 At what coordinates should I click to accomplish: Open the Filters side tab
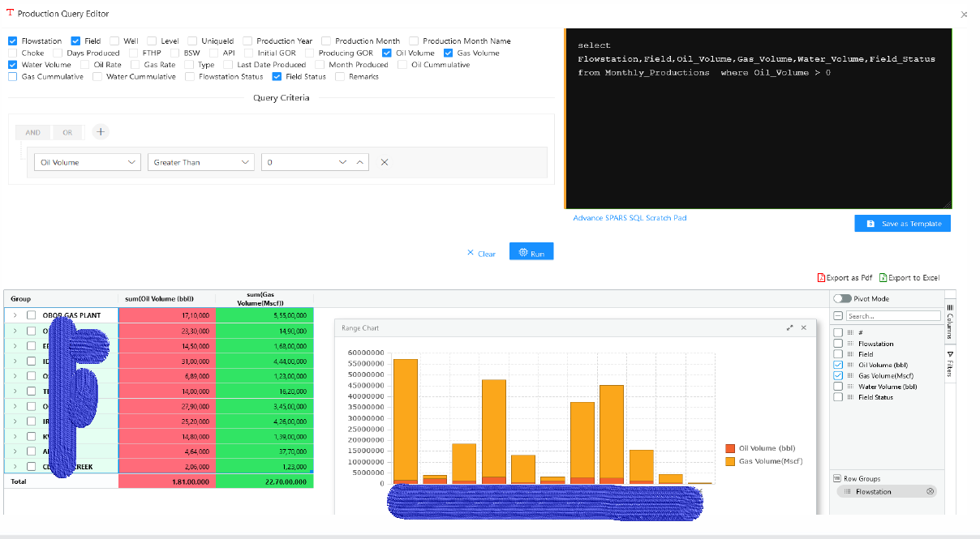click(950, 363)
